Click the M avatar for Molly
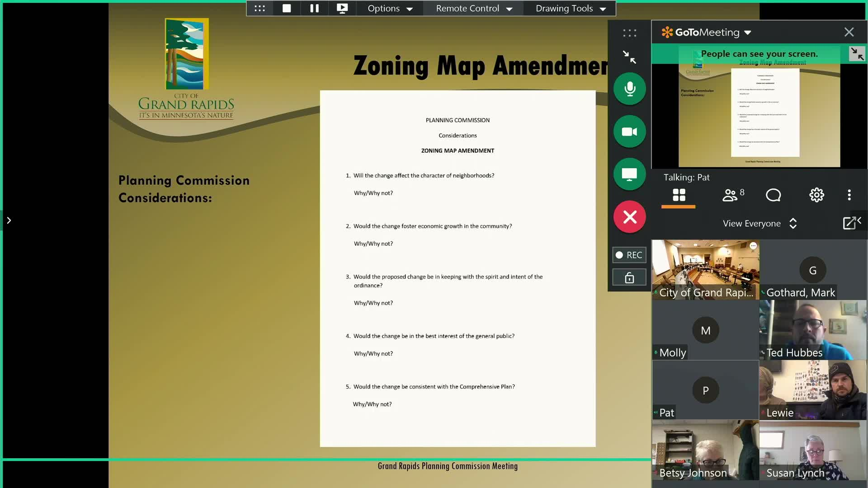This screenshot has width=868, height=488. pyautogui.click(x=705, y=330)
